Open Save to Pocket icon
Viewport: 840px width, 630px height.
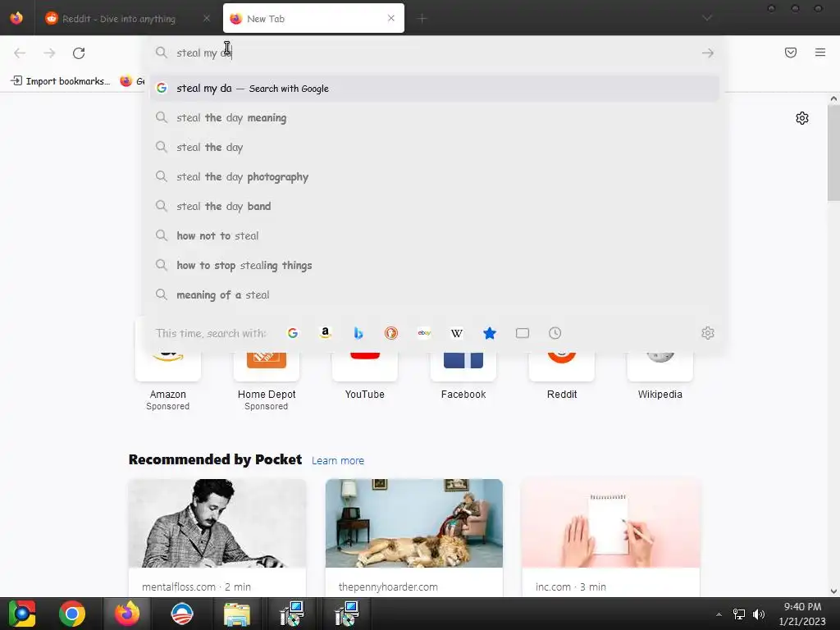[x=791, y=52]
